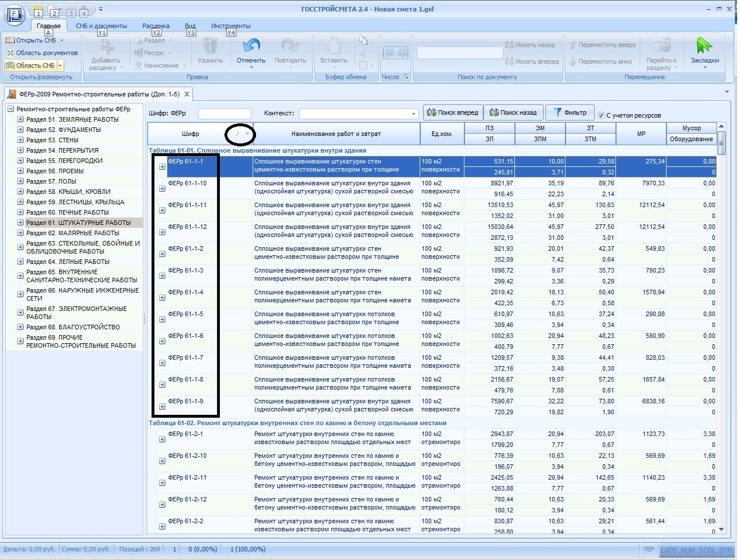
Task: Open the Контекст dropdown list
Action: pyautogui.click(x=413, y=114)
